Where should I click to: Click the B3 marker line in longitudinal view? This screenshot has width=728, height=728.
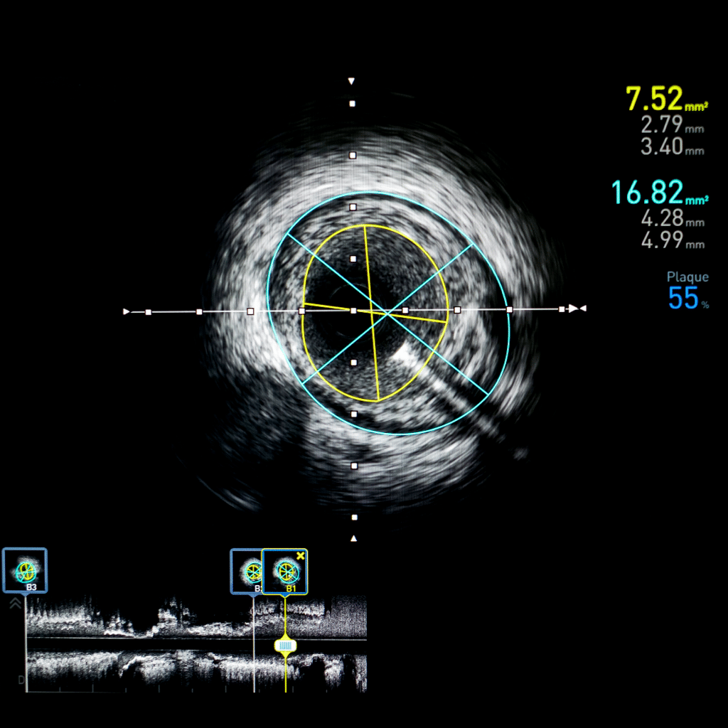pos(26,643)
